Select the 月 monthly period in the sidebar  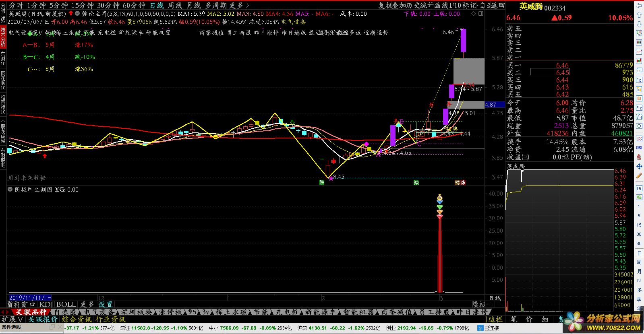point(639,272)
